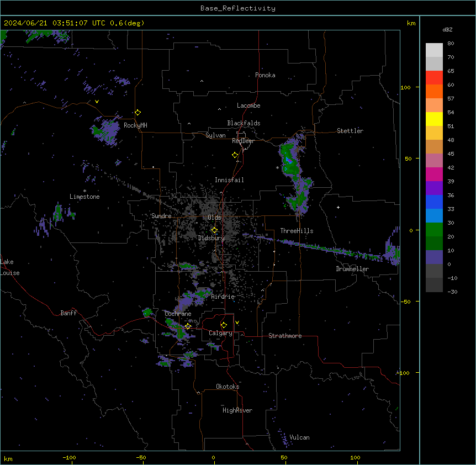Select the yellow diamond marker south of RedDeer
The height and width of the screenshot is (465, 476).
point(235,155)
